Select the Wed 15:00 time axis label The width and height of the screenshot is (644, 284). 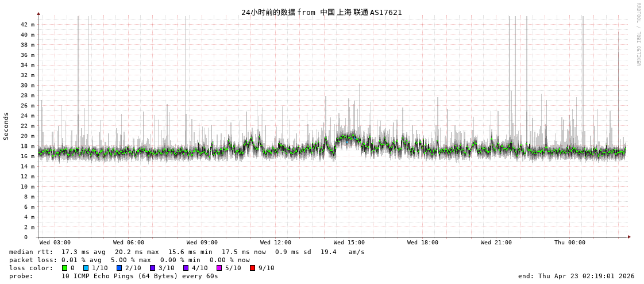pos(349,243)
